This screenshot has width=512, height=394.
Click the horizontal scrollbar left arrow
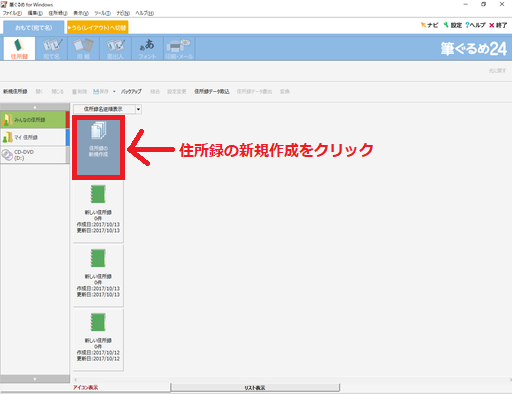click(76, 380)
